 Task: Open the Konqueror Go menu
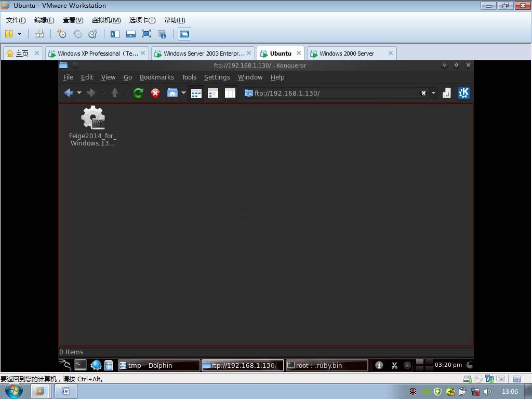[128, 77]
